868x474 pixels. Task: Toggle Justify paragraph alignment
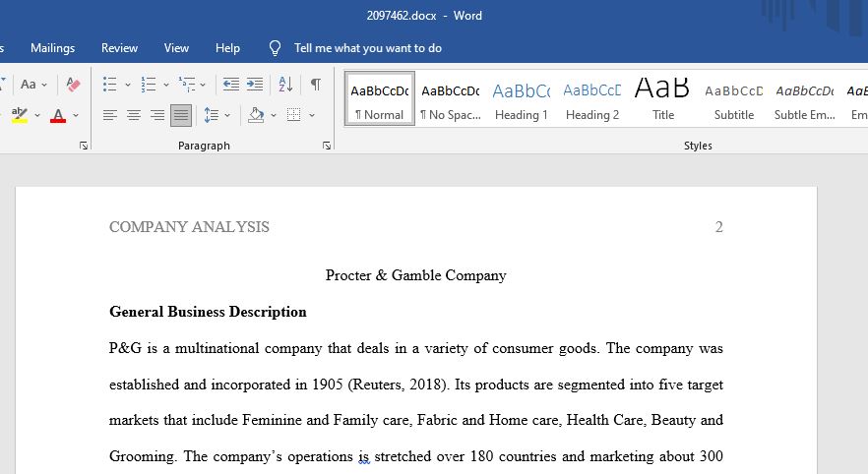181,115
